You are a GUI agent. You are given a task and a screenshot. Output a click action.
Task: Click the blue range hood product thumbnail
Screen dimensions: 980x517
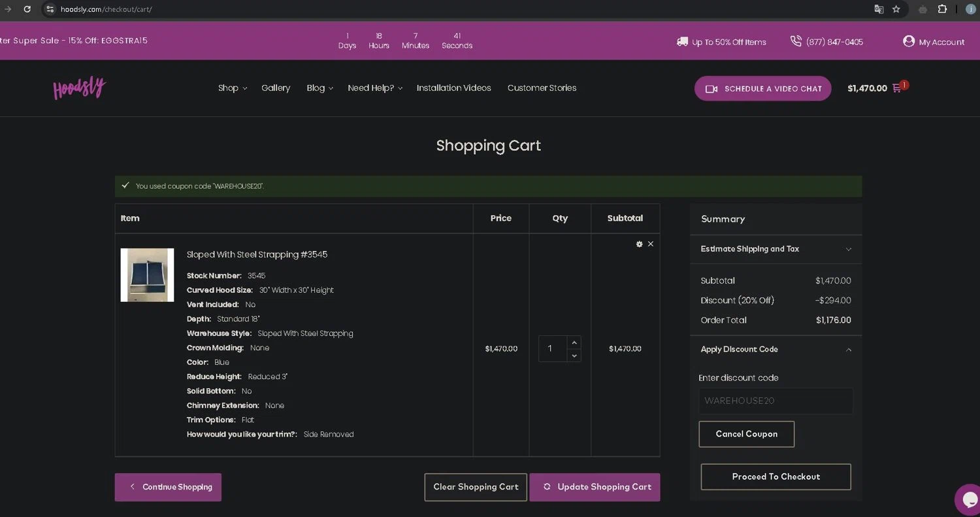coord(147,275)
